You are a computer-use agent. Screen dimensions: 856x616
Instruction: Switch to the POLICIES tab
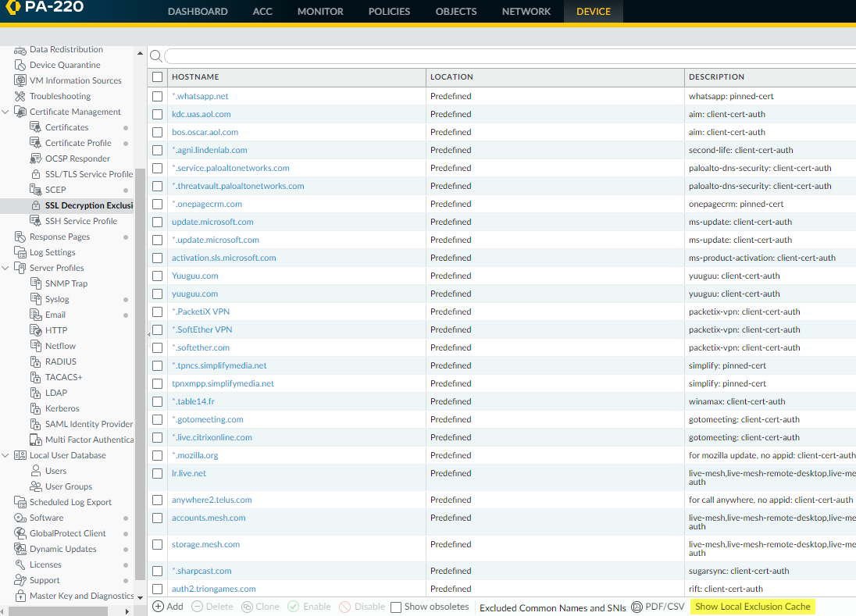(x=389, y=12)
